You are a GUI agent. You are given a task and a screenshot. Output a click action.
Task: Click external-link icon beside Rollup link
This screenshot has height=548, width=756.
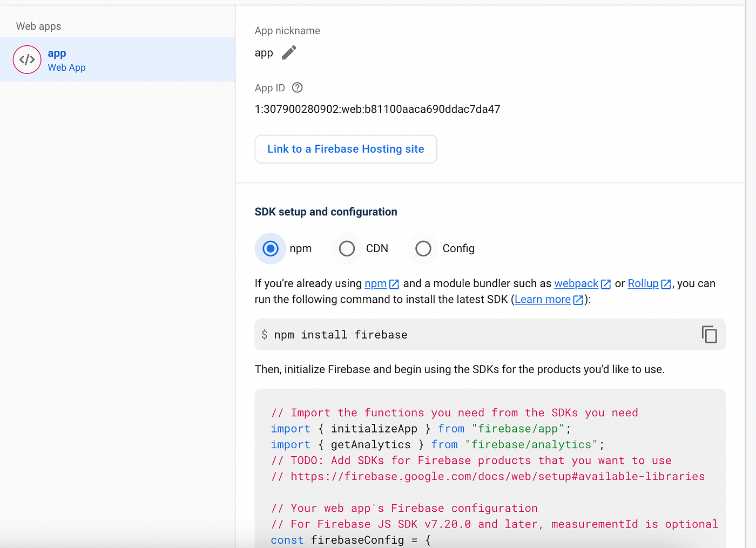pos(666,284)
